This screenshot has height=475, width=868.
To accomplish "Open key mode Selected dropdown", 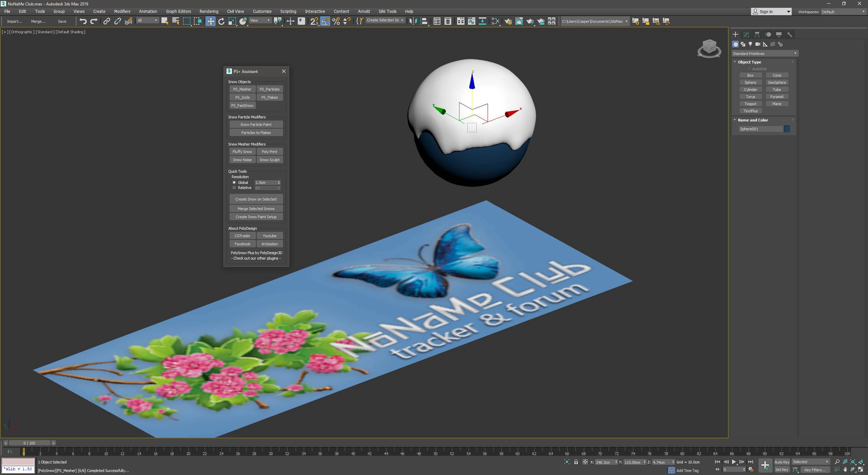I will click(x=810, y=462).
